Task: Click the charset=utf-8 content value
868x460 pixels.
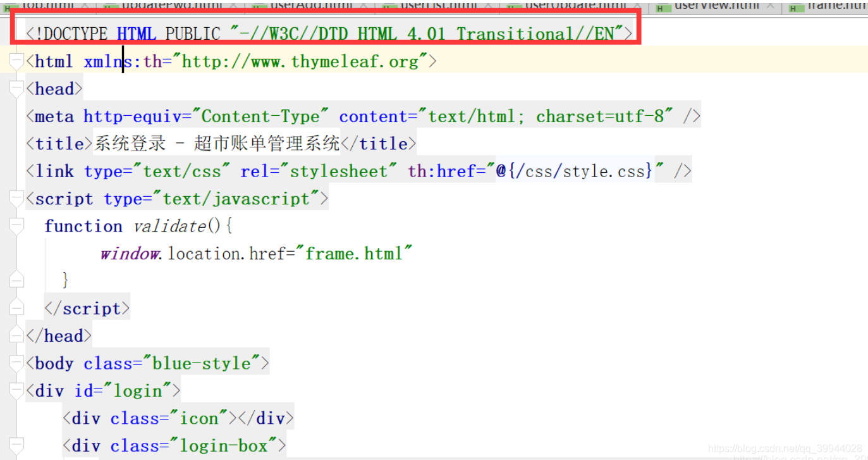Action: 600,116
